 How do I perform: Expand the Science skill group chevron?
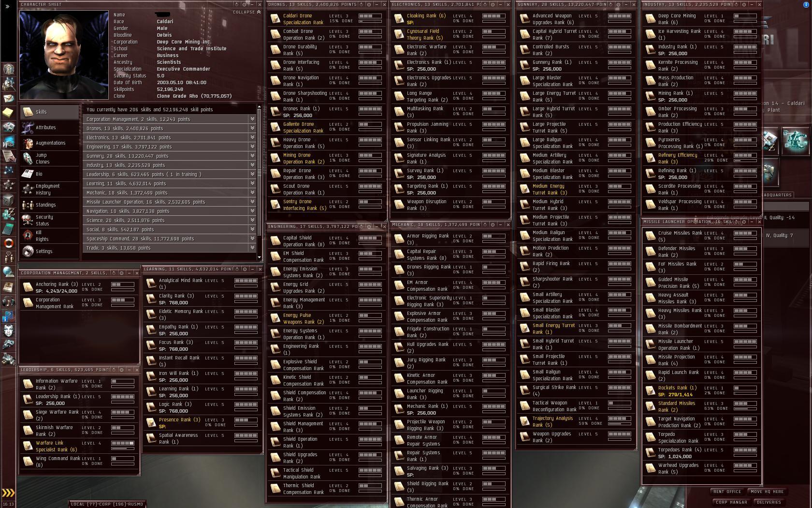(x=252, y=220)
